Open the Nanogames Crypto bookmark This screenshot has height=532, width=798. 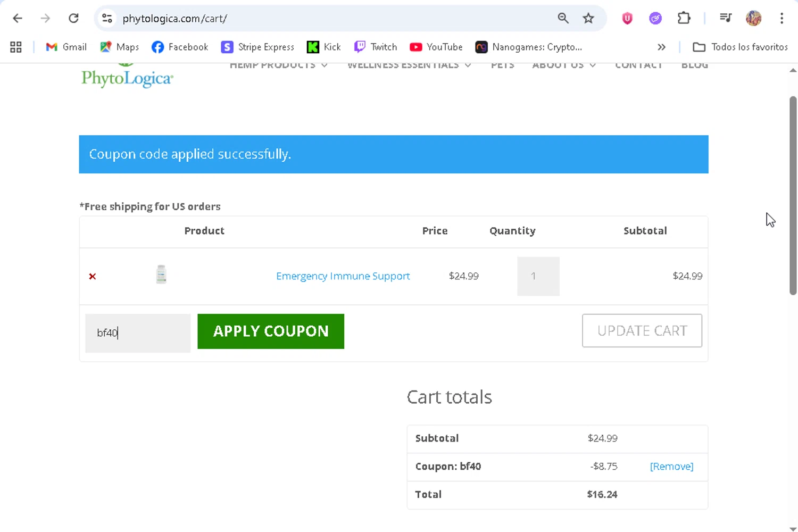coord(529,47)
